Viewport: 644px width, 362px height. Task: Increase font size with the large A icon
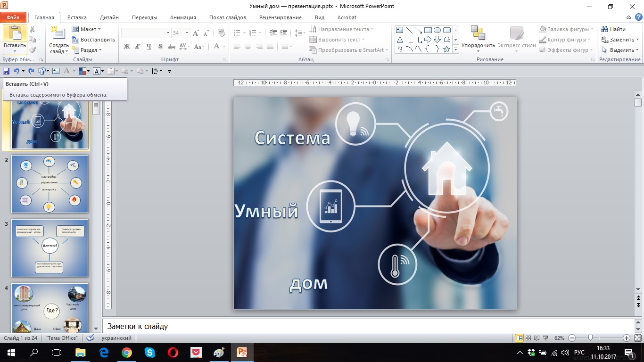(196, 33)
